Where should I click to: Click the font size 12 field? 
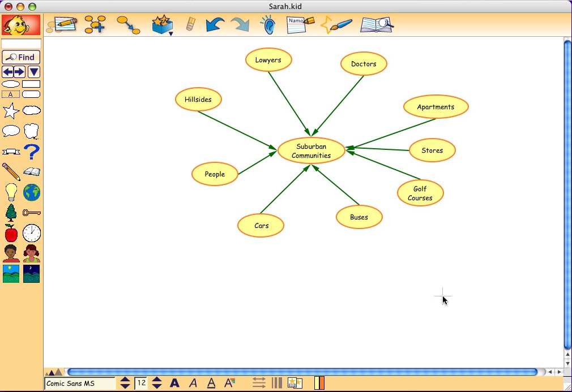(x=141, y=384)
